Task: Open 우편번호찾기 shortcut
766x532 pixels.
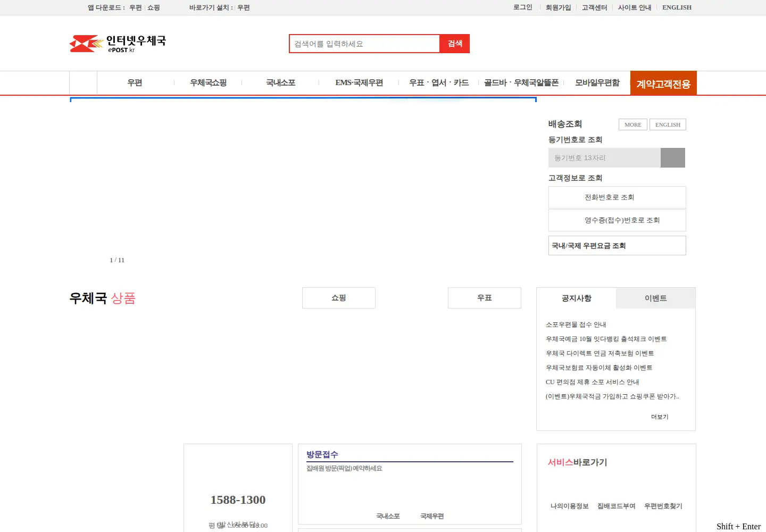Action: [x=663, y=506]
